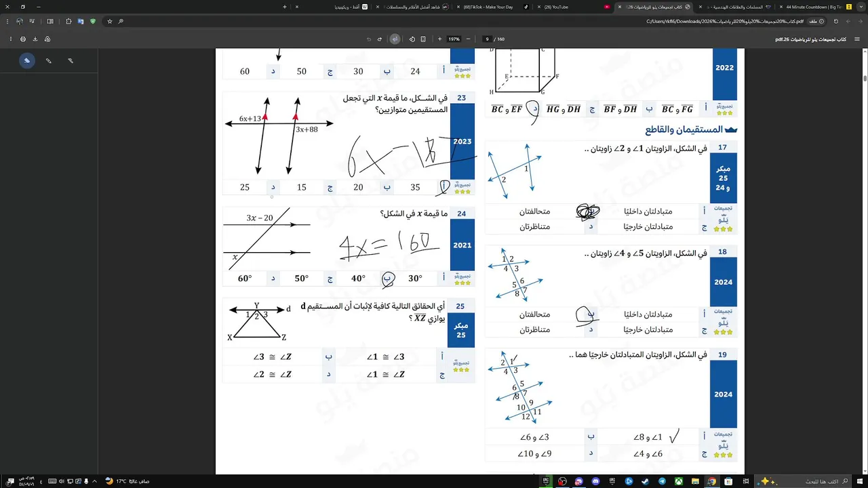
Task: Rotate the PDF page counterclockwise
Action: click(x=412, y=39)
